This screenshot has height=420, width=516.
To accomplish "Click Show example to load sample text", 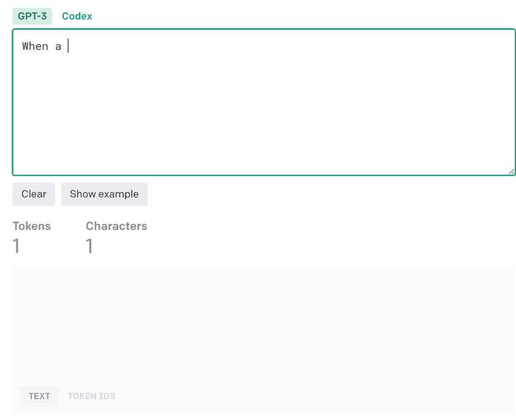I will point(104,194).
